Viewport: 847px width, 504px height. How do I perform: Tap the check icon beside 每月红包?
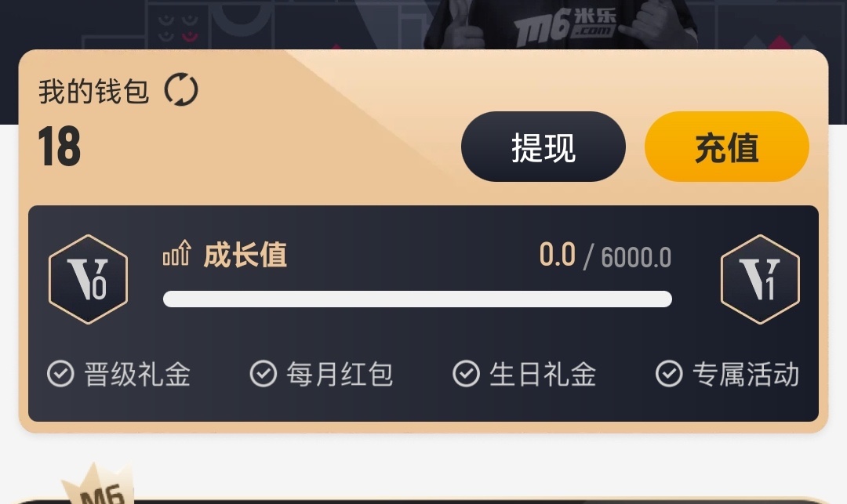pos(264,374)
